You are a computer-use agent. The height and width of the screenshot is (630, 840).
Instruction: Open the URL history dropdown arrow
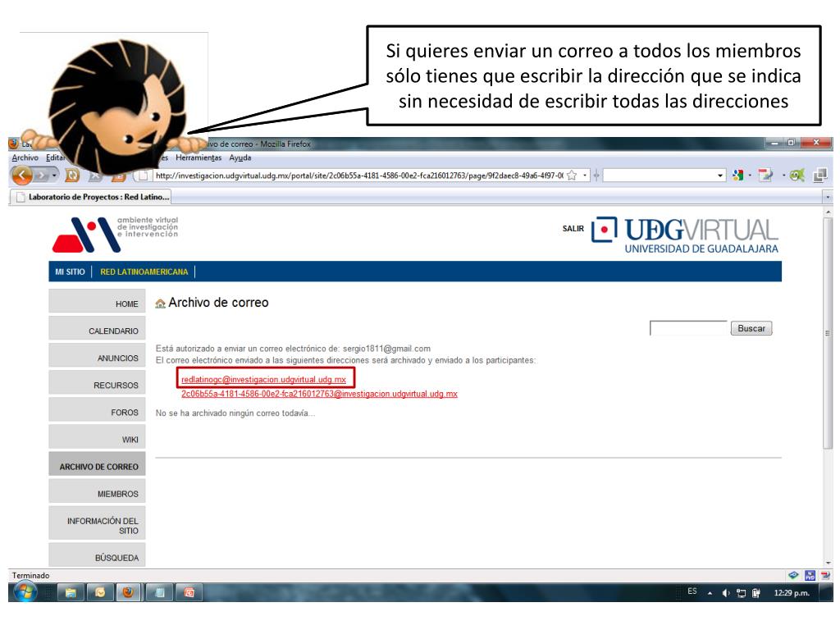tap(584, 176)
